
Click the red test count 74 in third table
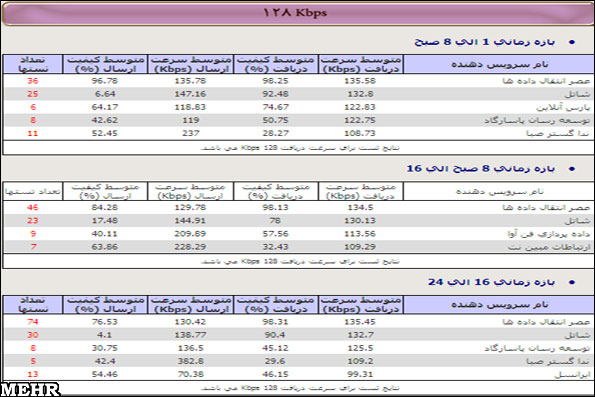point(33,322)
